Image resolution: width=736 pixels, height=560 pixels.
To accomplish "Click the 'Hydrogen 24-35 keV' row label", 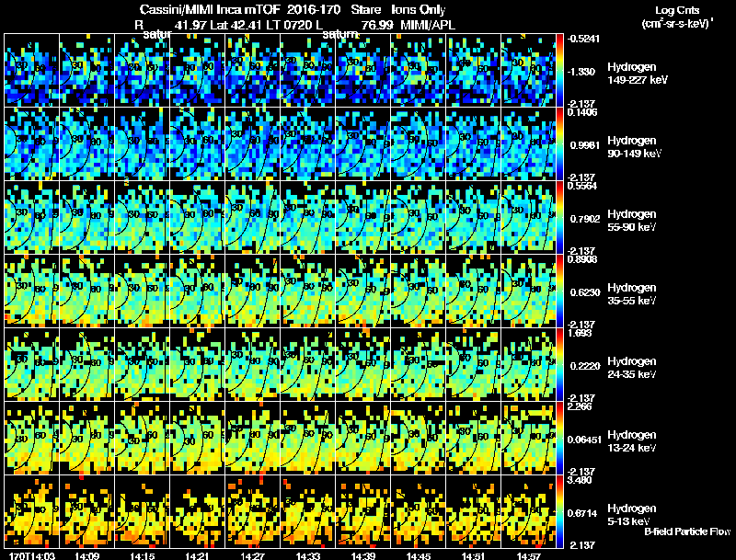I will [x=632, y=368].
